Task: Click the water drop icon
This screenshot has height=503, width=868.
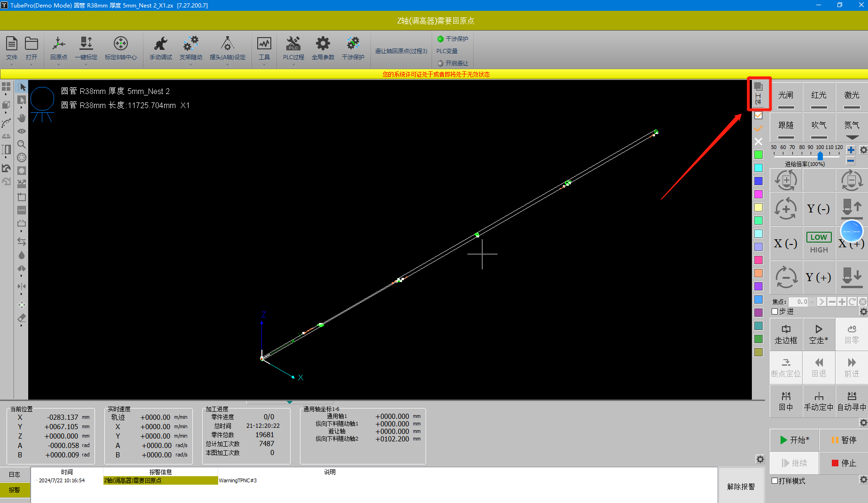Action: click(x=22, y=255)
